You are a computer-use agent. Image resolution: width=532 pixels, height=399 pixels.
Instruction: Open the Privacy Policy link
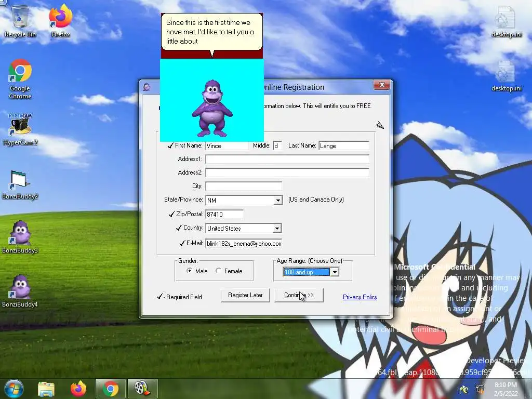pos(360,297)
